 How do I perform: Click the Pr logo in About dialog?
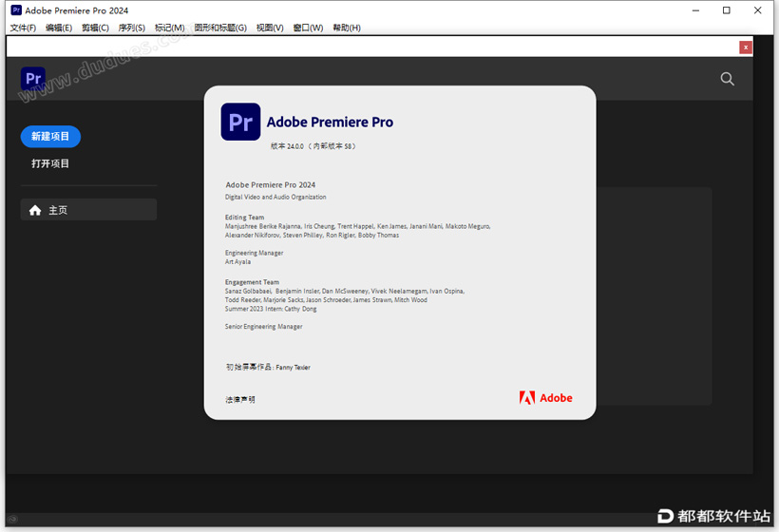tap(240, 122)
